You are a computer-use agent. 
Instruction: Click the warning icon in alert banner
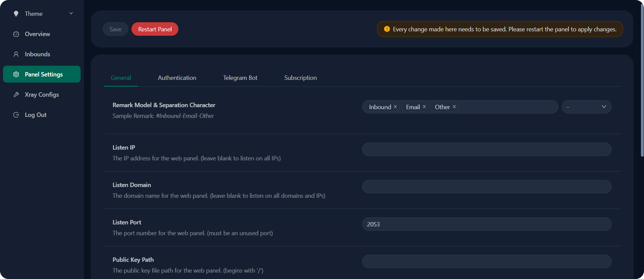(387, 29)
